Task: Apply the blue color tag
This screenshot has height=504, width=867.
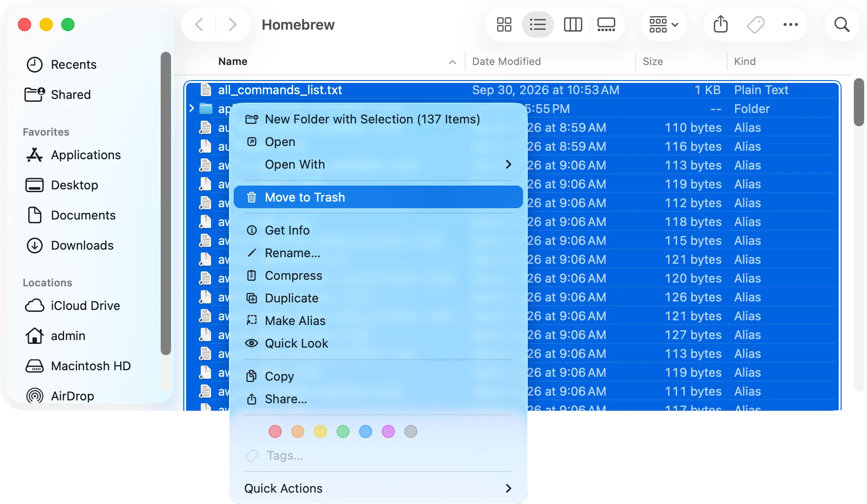Action: click(x=366, y=431)
